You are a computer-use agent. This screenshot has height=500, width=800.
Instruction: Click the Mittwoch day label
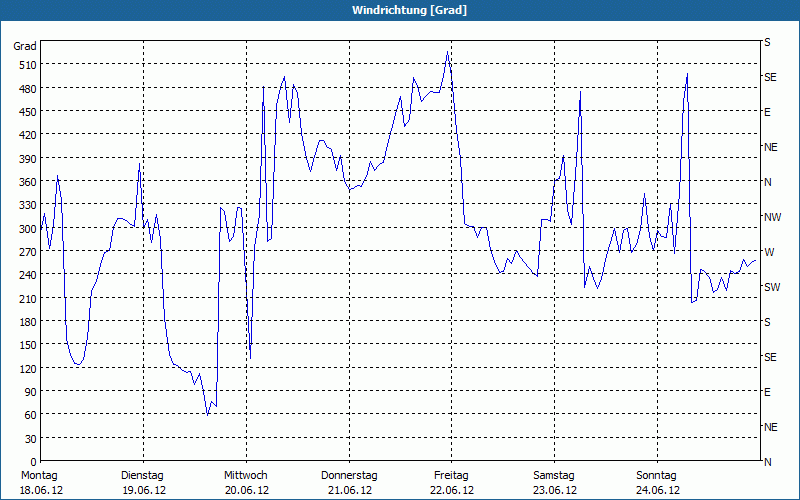tap(246, 476)
